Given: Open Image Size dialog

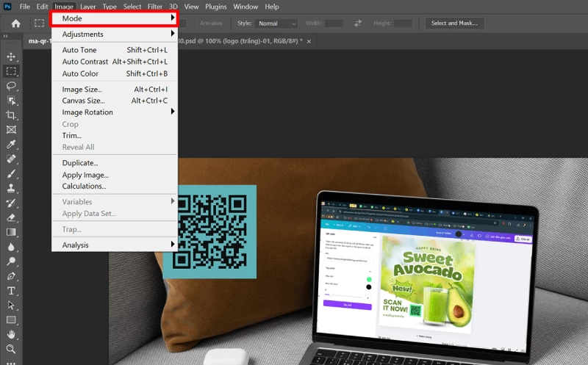Looking at the screenshot, I should click(x=115, y=89).
